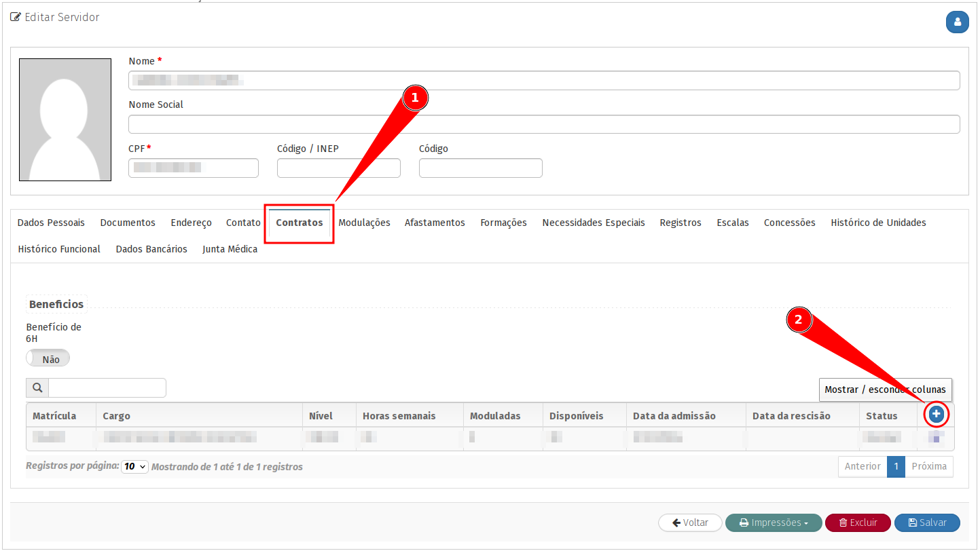Sort table by Cargo column header
This screenshot has height=551, width=980.
[117, 416]
